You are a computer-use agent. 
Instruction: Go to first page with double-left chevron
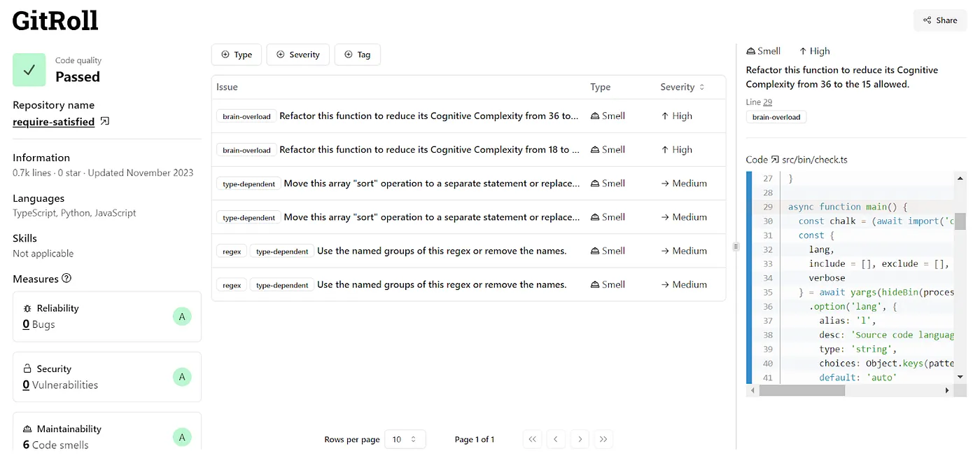click(x=533, y=439)
